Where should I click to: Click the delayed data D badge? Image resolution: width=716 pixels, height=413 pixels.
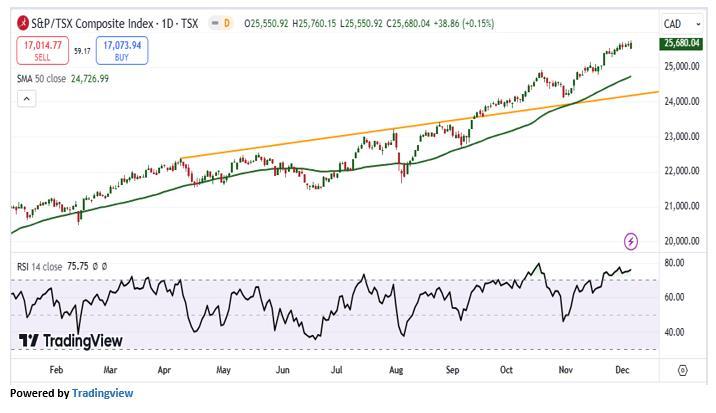coord(227,22)
